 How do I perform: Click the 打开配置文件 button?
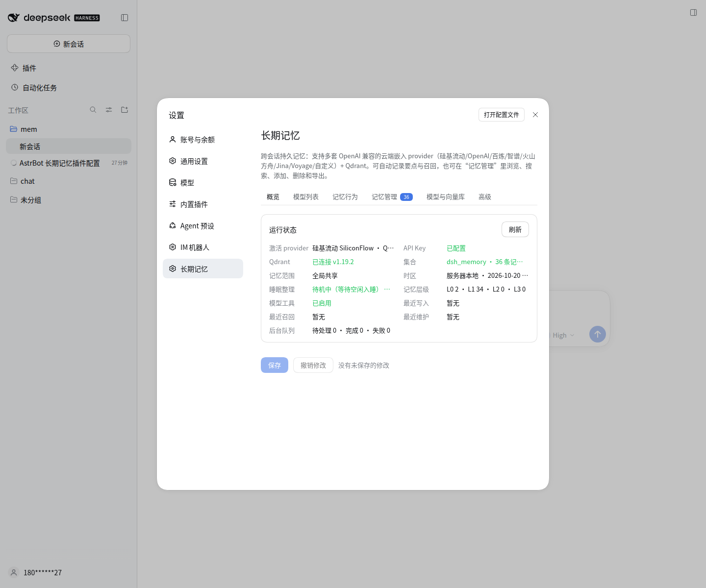coord(502,115)
